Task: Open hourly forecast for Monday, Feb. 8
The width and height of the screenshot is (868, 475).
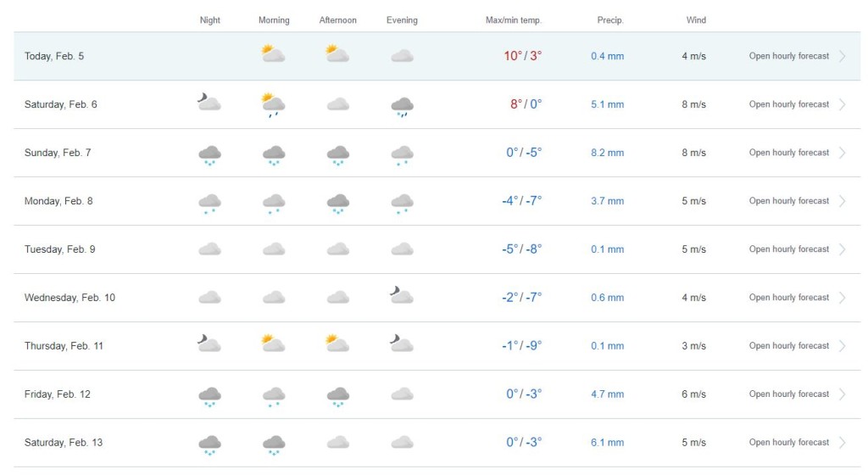Action: coord(788,201)
